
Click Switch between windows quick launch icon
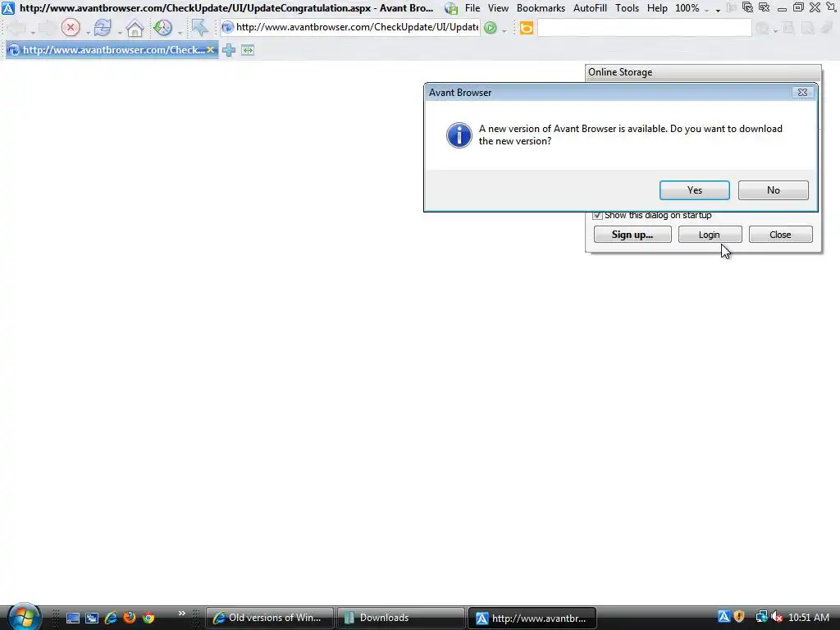[92, 618]
